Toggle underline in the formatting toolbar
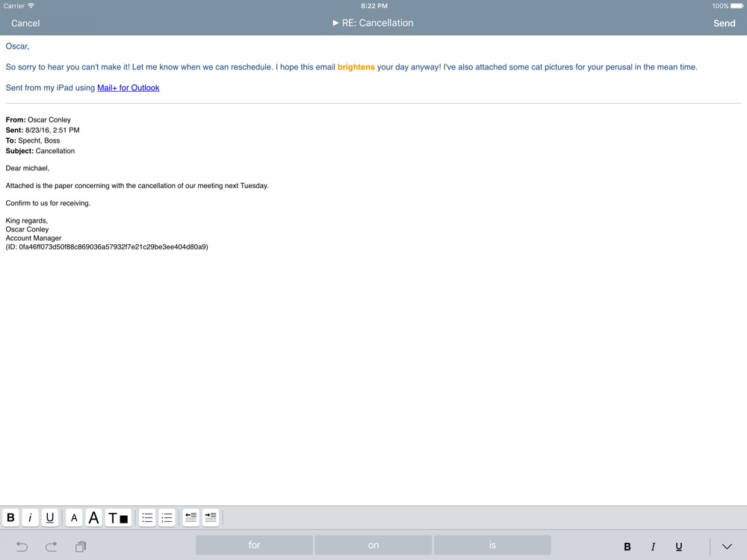This screenshot has height=560, width=747. 49,517
